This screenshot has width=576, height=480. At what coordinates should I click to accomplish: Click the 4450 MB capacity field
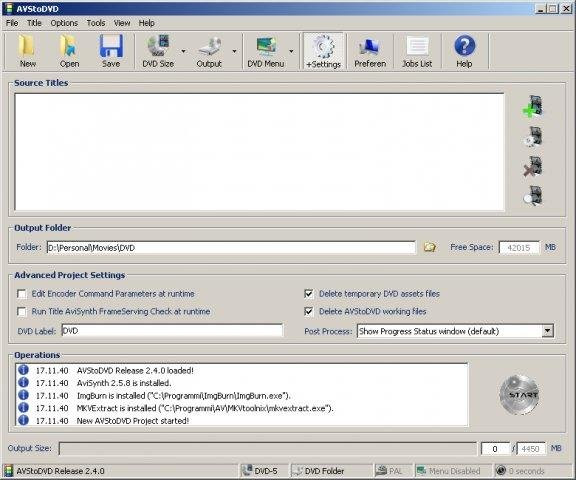(x=530, y=448)
